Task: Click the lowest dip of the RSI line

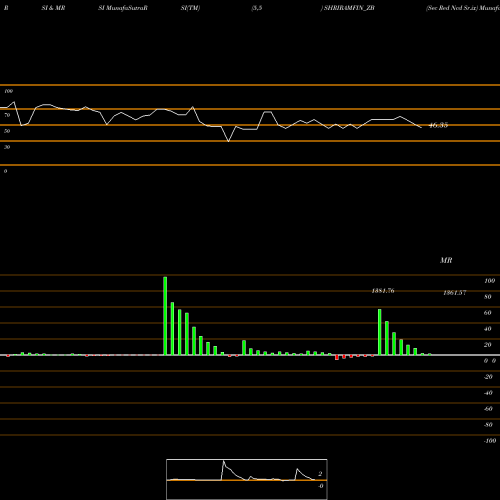Action: point(229,141)
